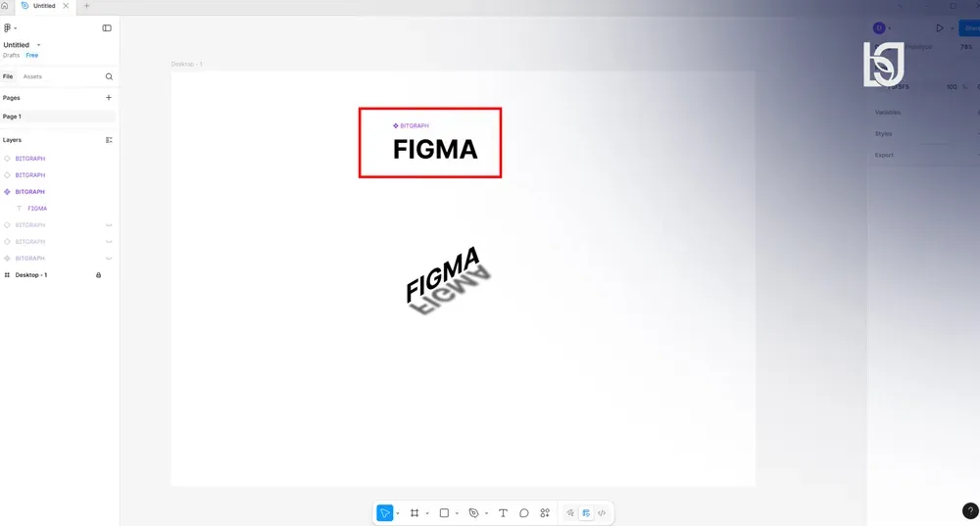Select the Text tool
The image size is (980, 526).
coord(503,513)
